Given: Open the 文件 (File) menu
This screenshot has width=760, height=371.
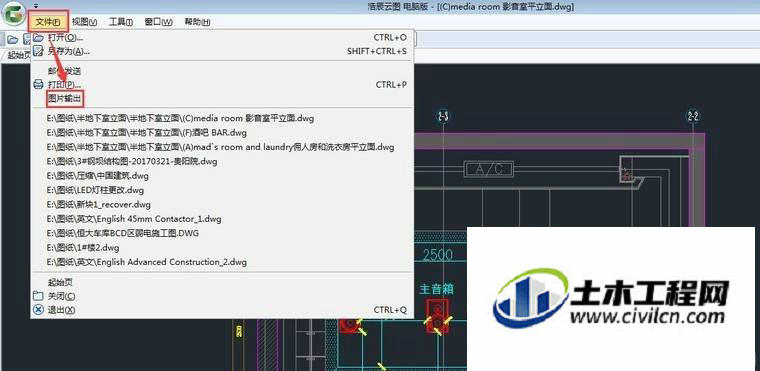Looking at the screenshot, I should [x=48, y=22].
